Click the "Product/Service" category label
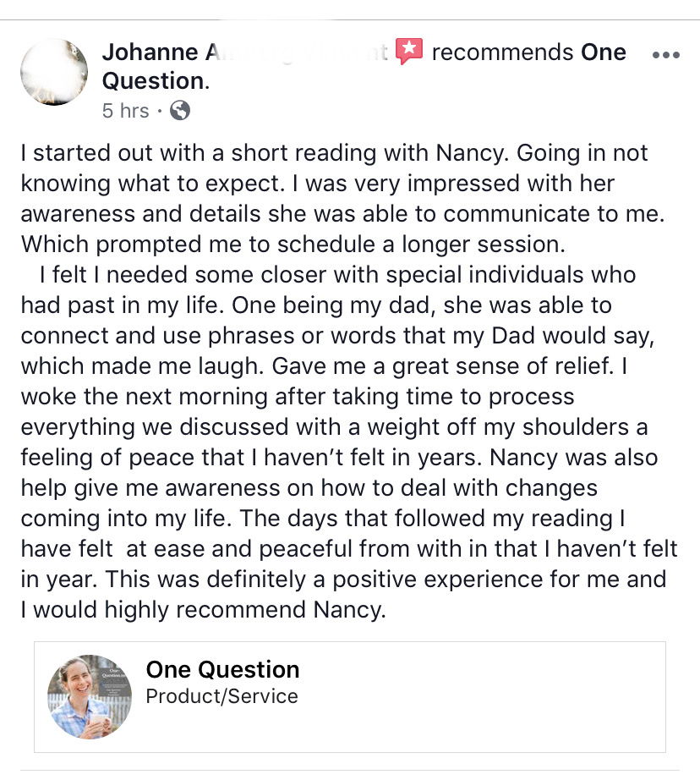 pos(221,696)
